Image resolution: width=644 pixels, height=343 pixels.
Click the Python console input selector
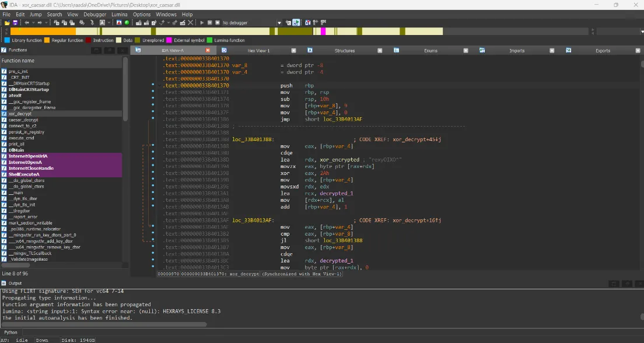tap(10, 332)
